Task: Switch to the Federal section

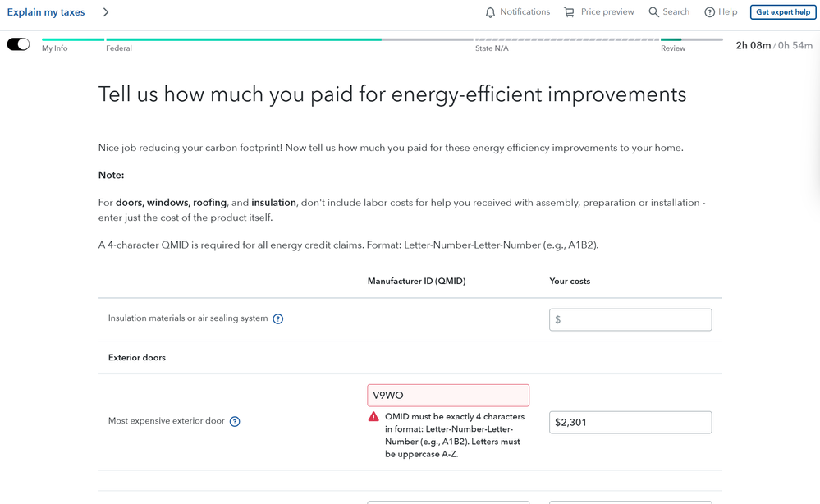Action: (119, 48)
